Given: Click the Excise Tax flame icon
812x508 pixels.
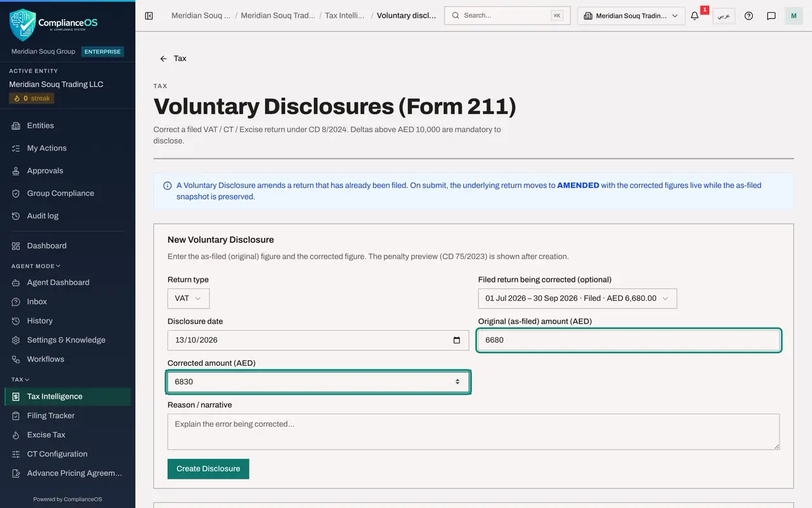Looking at the screenshot, I should coord(16,435).
